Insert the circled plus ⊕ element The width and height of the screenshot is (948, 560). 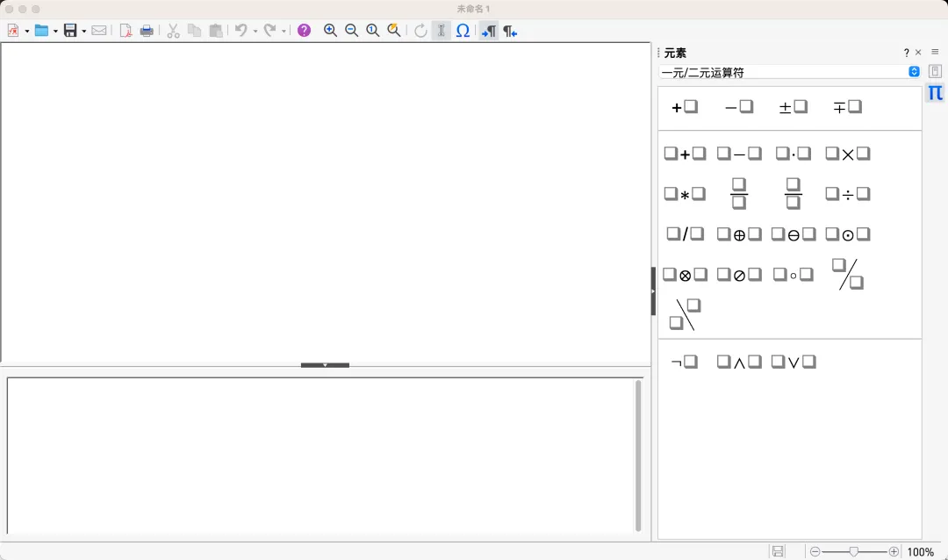tap(739, 234)
